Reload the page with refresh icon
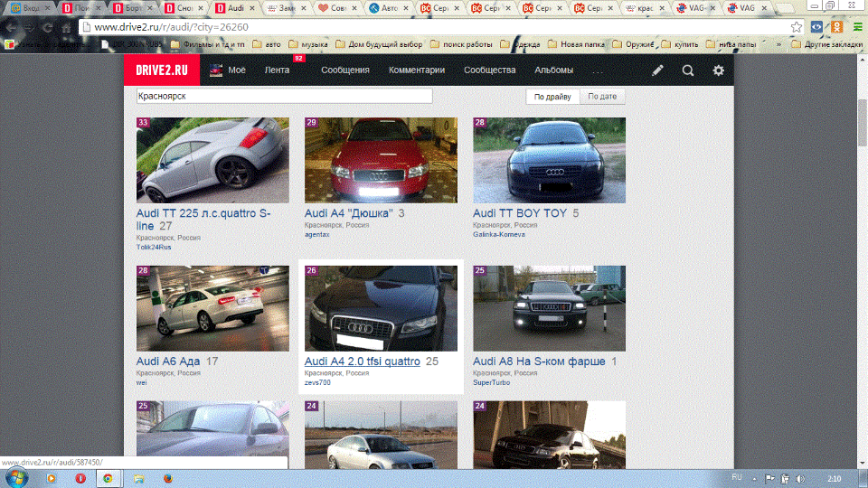The height and width of the screenshot is (488, 868). (x=48, y=27)
